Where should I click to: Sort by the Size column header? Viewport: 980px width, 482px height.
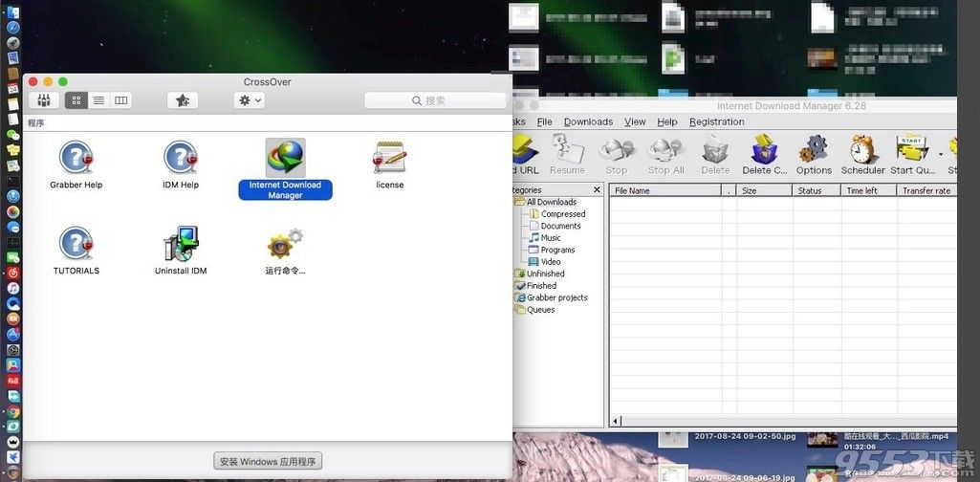tap(764, 190)
